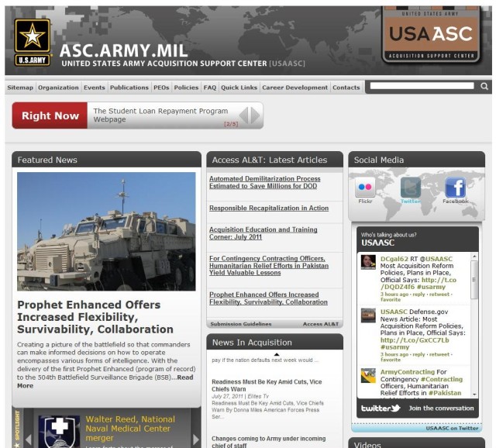Click Read More on featured story
496x448 pixels.
click(x=185, y=377)
